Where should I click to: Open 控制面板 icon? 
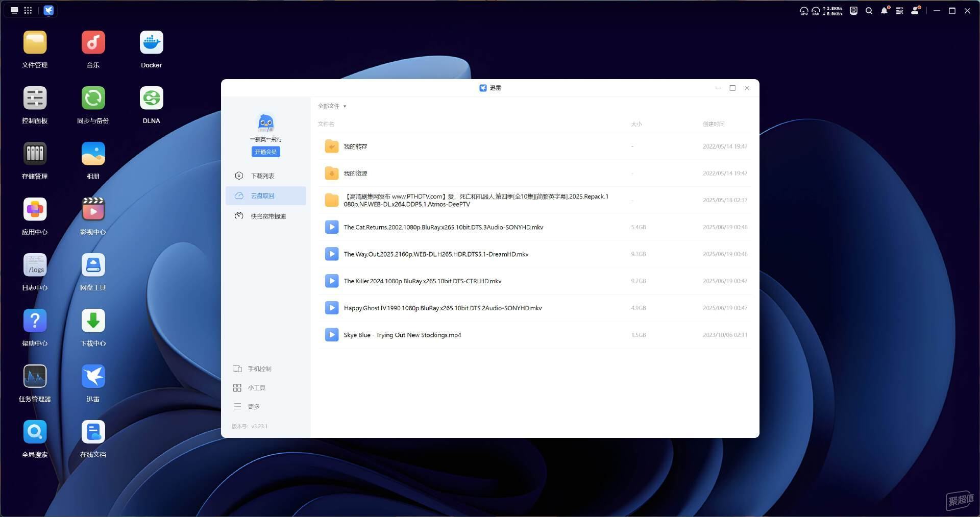point(35,98)
